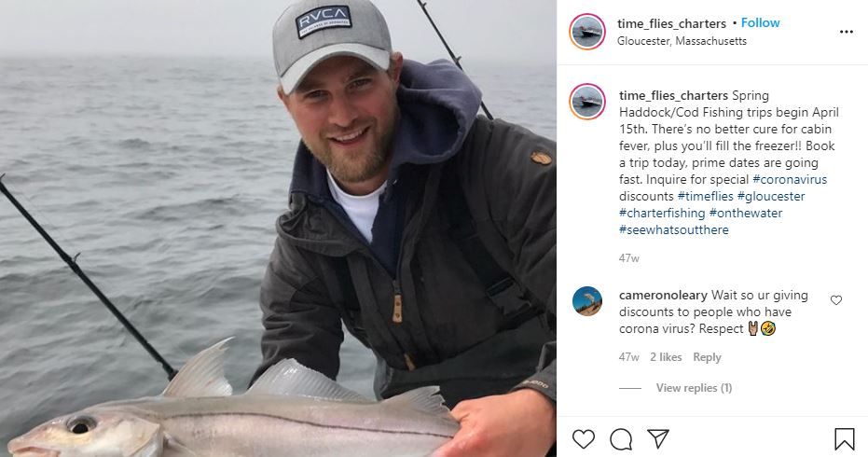Open the #charterfishing hashtag
868x457 pixels.
point(662,213)
